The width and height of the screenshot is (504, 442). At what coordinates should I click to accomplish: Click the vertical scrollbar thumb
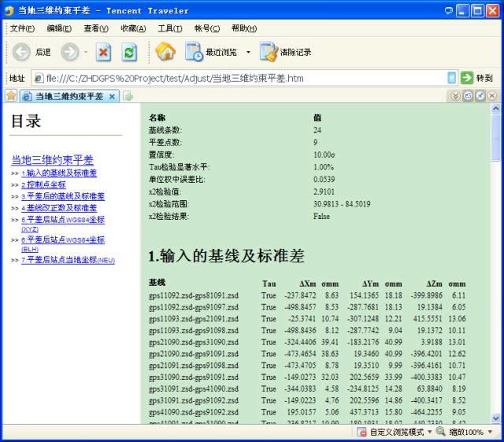[495, 137]
